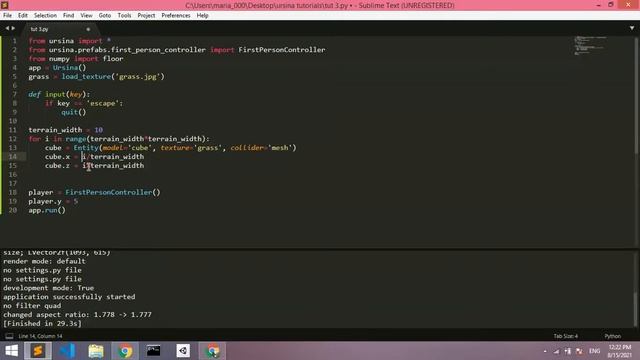
Task: Change the Python syntax selector
Action: (613, 336)
